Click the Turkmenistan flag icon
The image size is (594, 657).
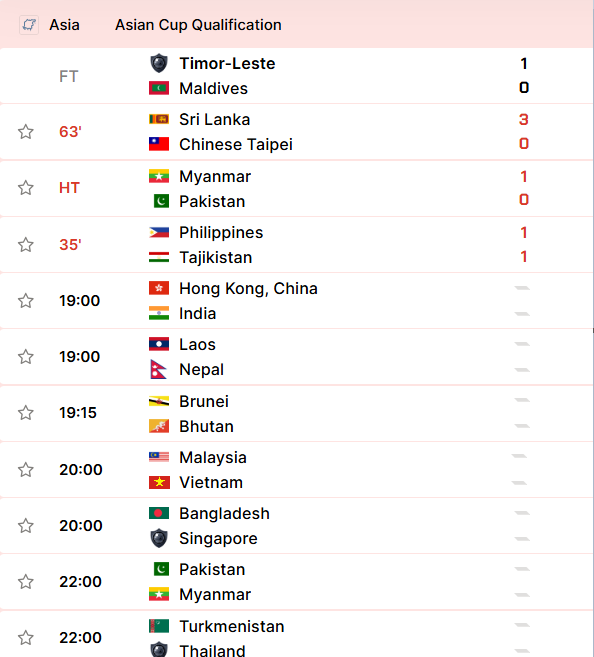tap(159, 626)
